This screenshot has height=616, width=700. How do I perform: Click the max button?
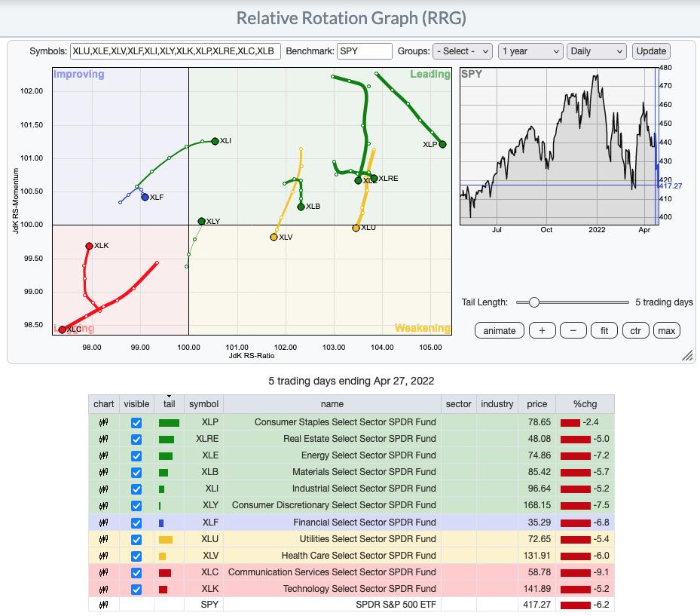pyautogui.click(x=666, y=331)
